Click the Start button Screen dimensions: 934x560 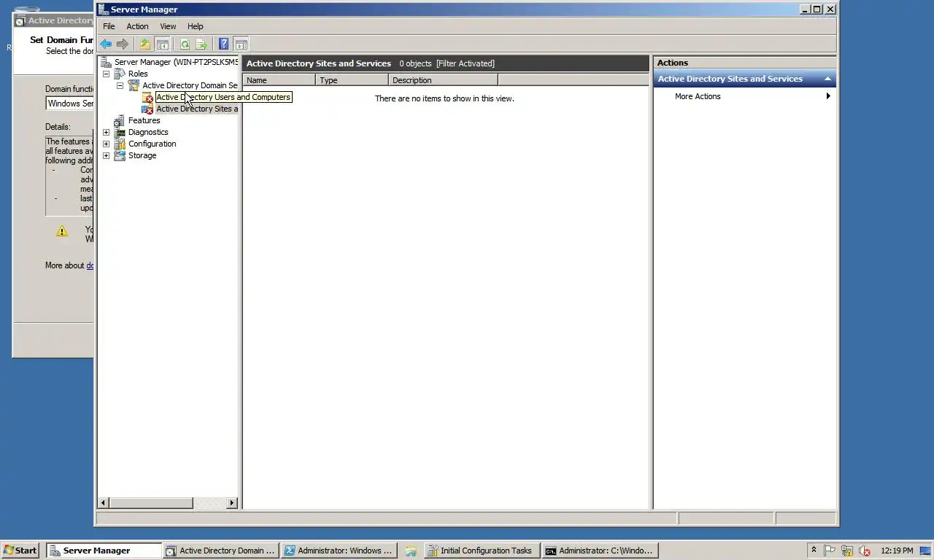(x=20, y=551)
